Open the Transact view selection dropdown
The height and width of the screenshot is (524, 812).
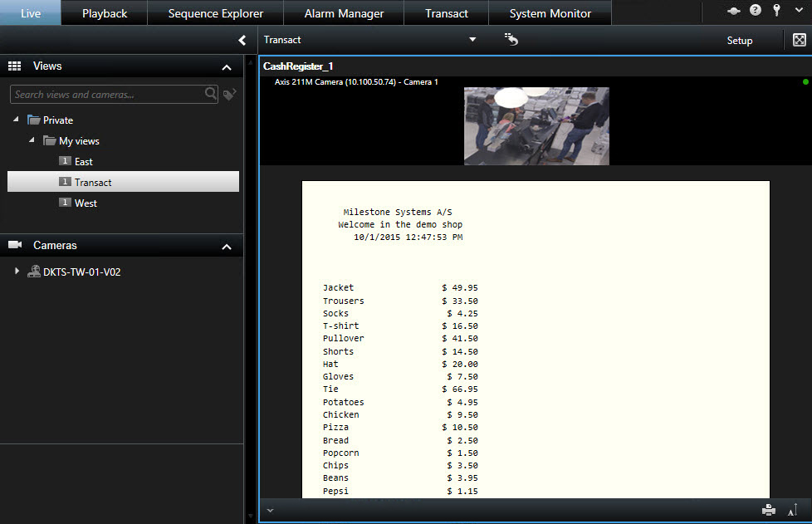[472, 40]
